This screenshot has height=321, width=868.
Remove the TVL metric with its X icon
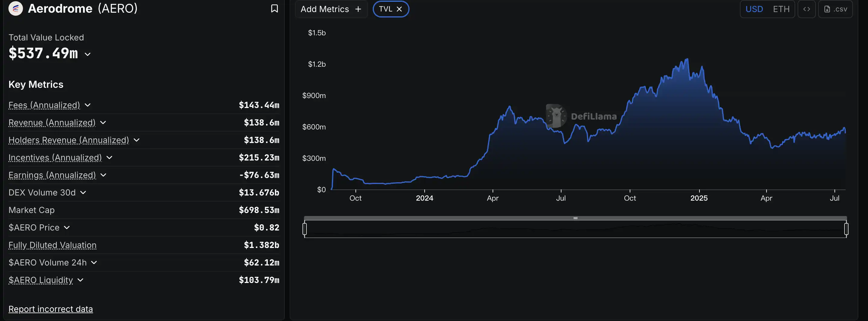399,9
